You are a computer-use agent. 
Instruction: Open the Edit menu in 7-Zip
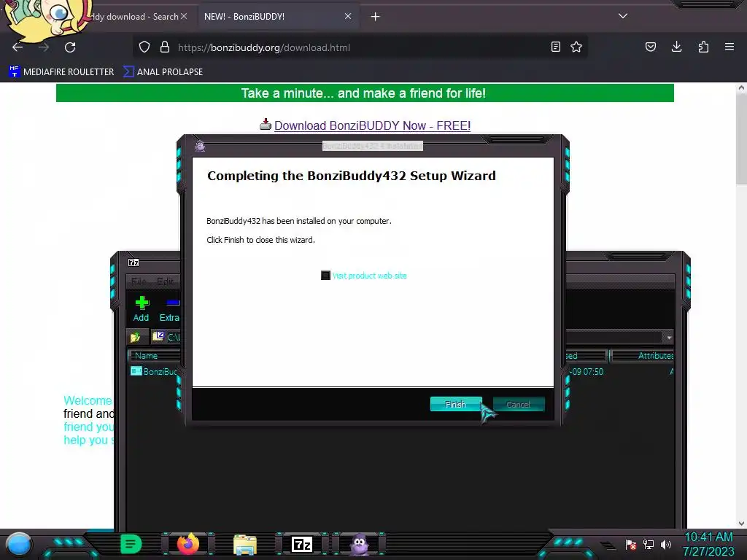(165, 281)
